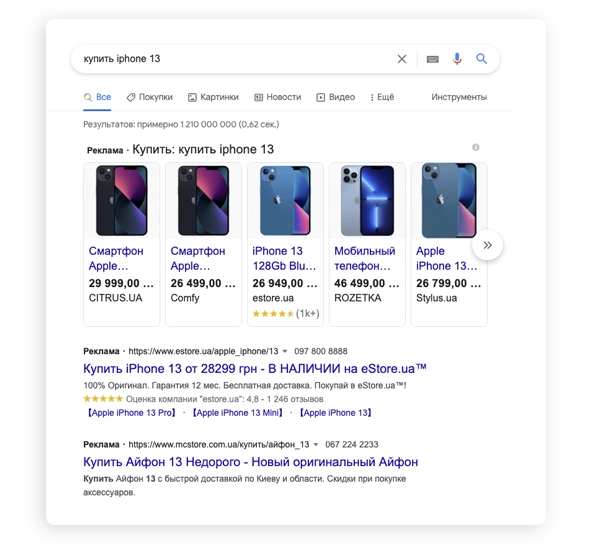Follow the Apple iPhone 13 Mini sitelink

click(237, 413)
